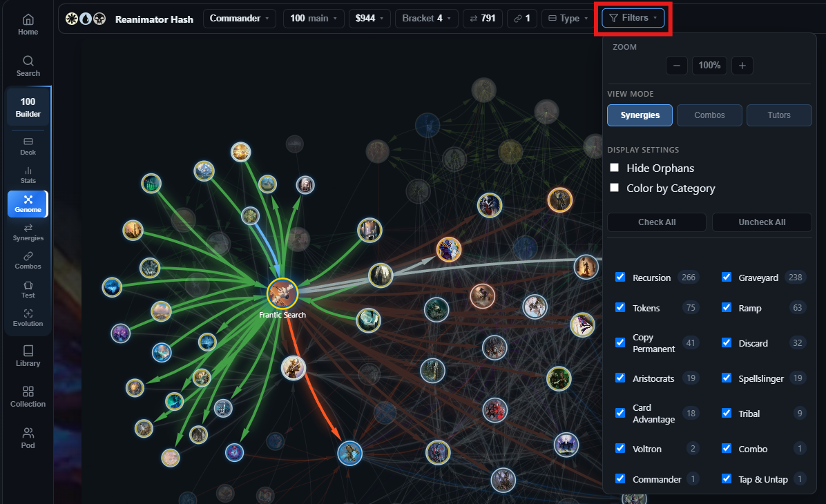Click the Reanimator Hash deck title
Viewport: 826px width, 504px height.
[154, 19]
